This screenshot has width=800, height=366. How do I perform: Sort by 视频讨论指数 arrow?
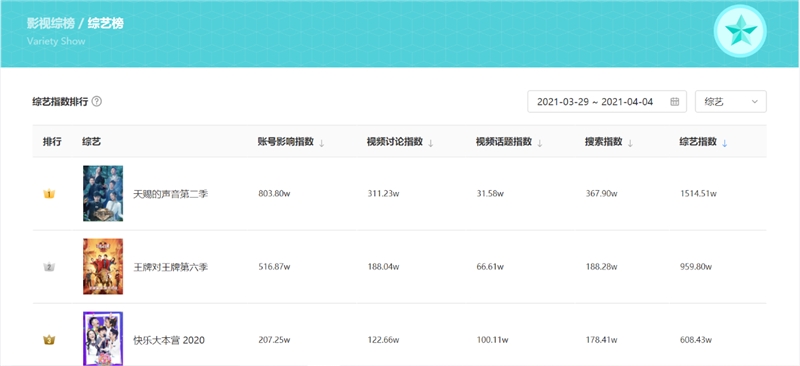pyautogui.click(x=431, y=143)
